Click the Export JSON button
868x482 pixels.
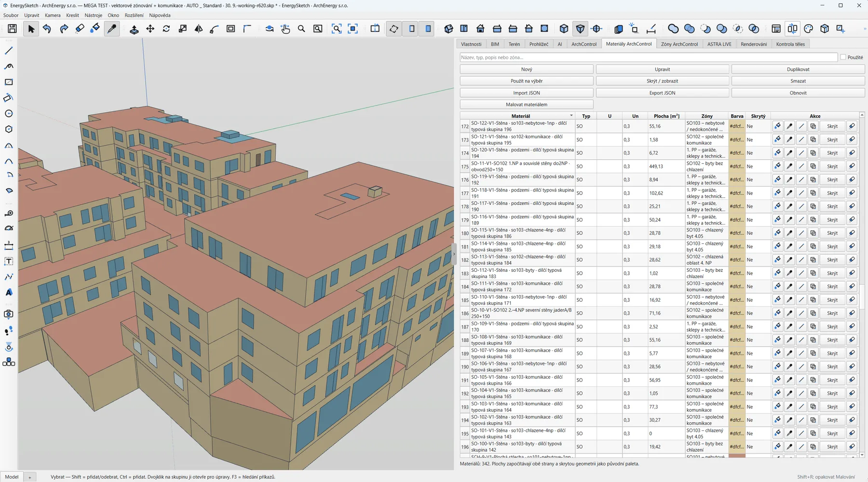662,93
